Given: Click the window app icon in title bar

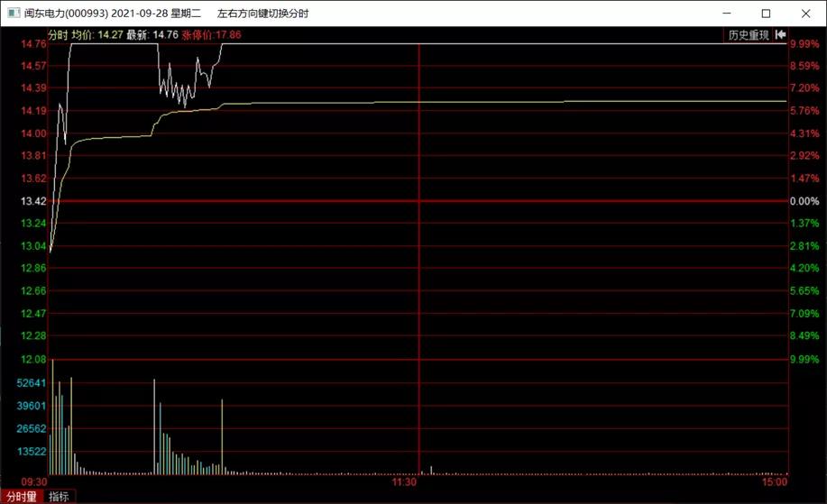Looking at the screenshot, I should click(14, 14).
